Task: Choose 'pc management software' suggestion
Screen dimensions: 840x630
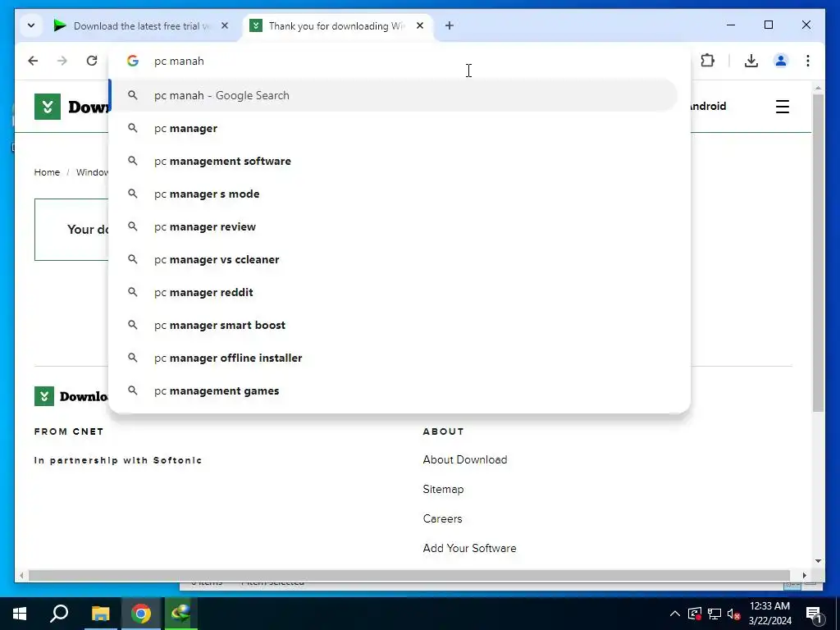Action: pos(394,161)
